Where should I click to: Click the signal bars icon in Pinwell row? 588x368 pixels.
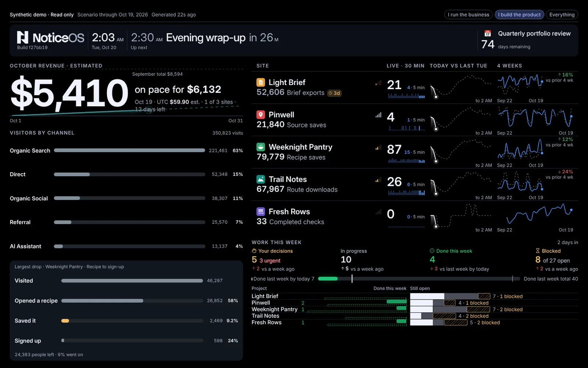coord(378,115)
